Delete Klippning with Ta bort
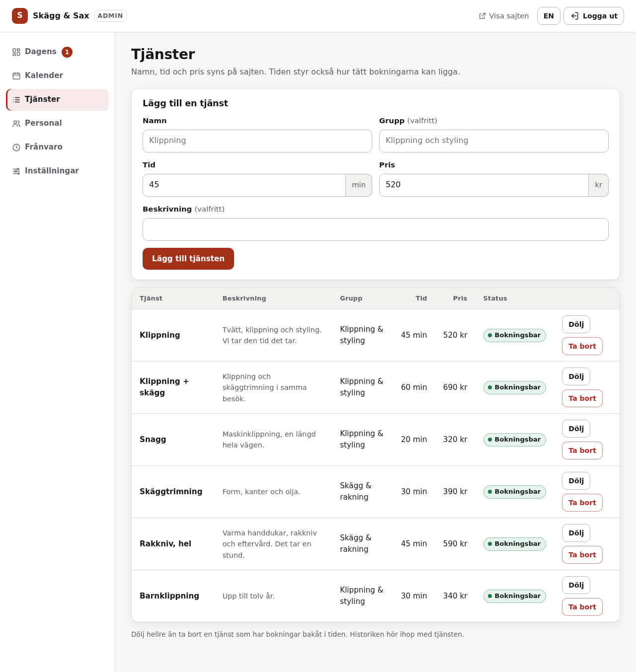The image size is (636, 672). [x=582, y=346]
